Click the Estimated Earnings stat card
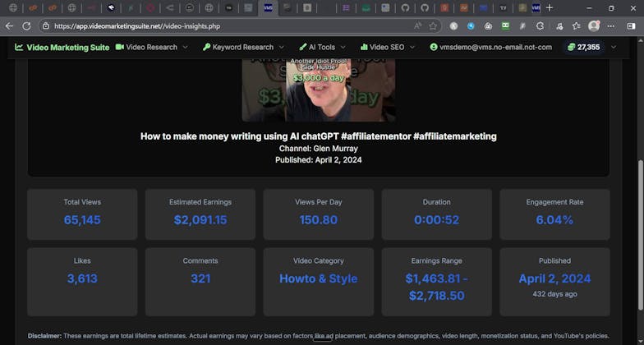Screen dimensions: 644x345 200,214
